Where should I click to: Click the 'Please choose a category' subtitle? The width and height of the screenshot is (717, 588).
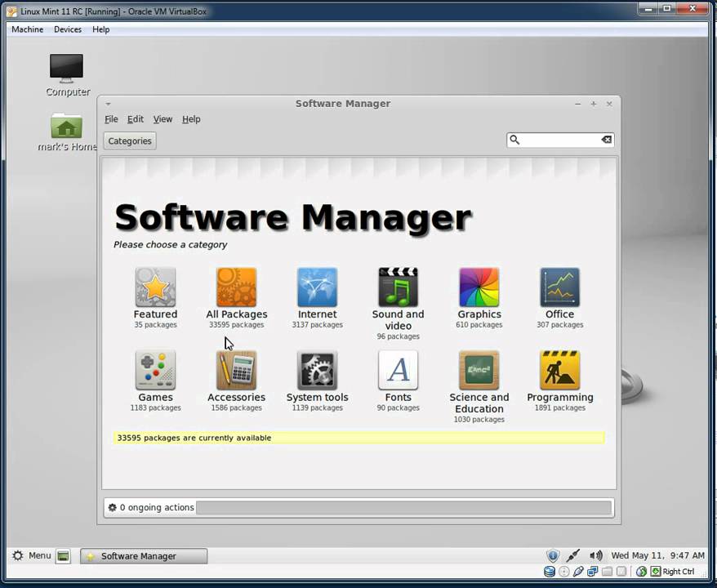click(x=170, y=245)
